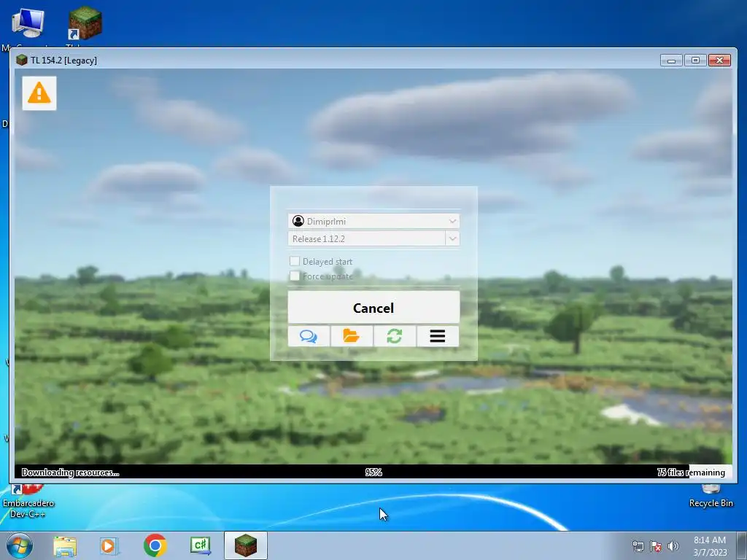Image resolution: width=747 pixels, height=560 pixels.
Task: Open the hamburger settings menu button
Action: coord(438,336)
